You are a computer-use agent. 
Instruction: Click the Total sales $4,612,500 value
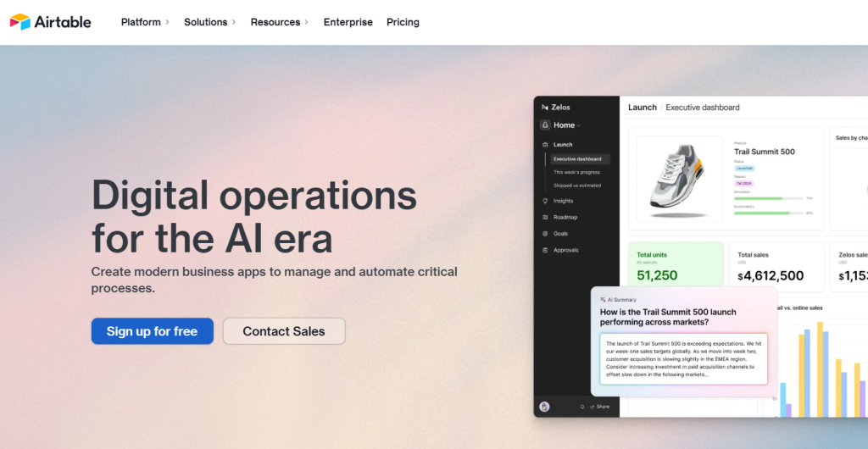771,275
